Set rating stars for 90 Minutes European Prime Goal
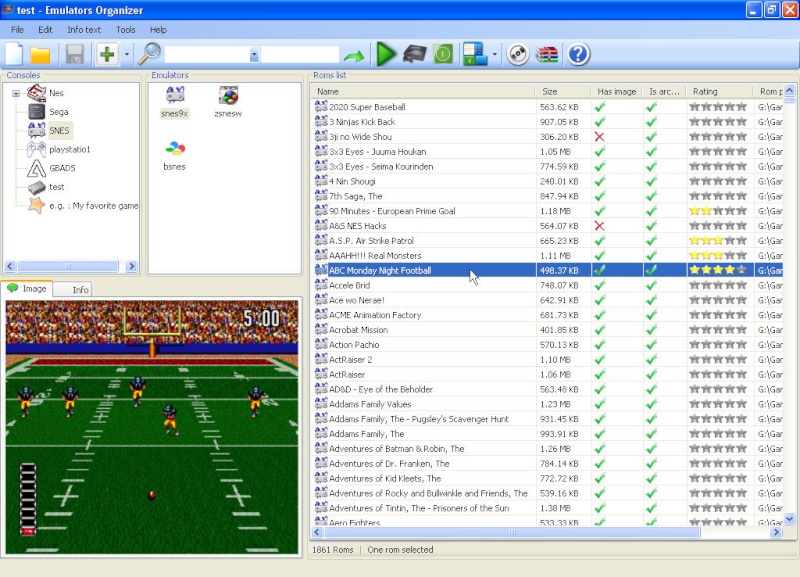Screen dimensions: 800x577 (718, 211)
